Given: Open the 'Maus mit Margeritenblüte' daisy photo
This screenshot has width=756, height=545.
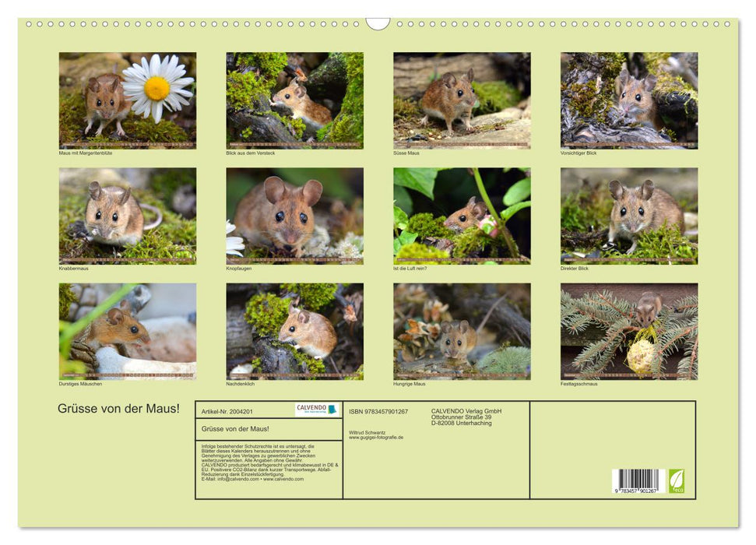Looking at the screenshot, I should pos(128,100).
